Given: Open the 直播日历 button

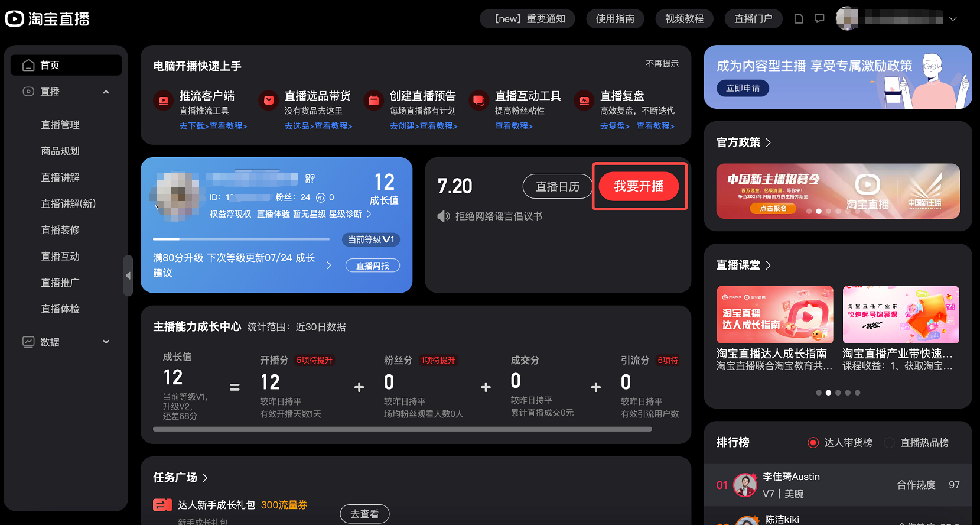Looking at the screenshot, I should (x=558, y=187).
